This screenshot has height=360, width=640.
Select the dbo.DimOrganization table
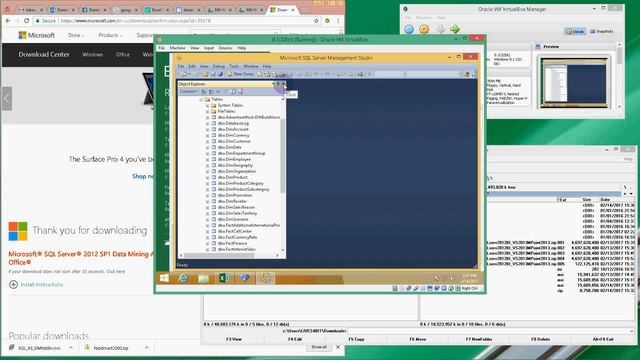pyautogui.click(x=237, y=171)
